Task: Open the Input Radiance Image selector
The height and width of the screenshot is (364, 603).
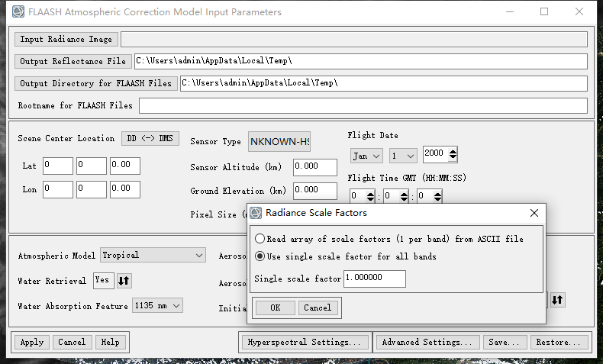Action: point(66,39)
